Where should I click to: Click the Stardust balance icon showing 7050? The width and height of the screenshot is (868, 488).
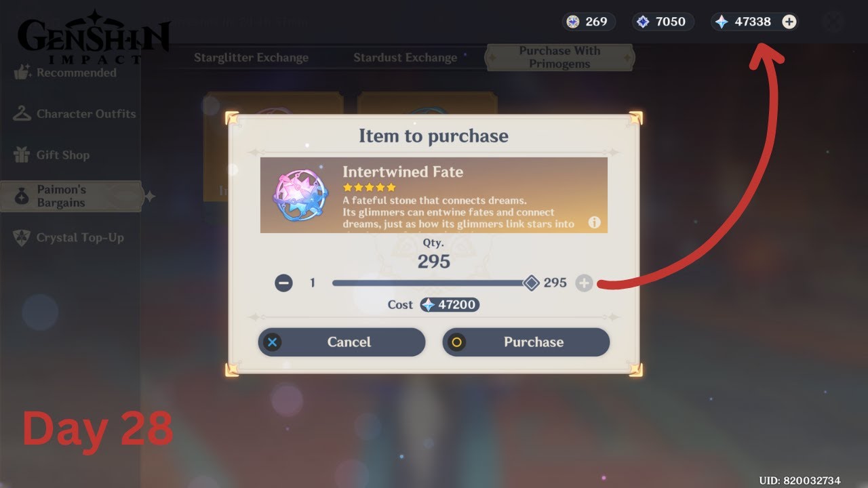[x=643, y=22]
